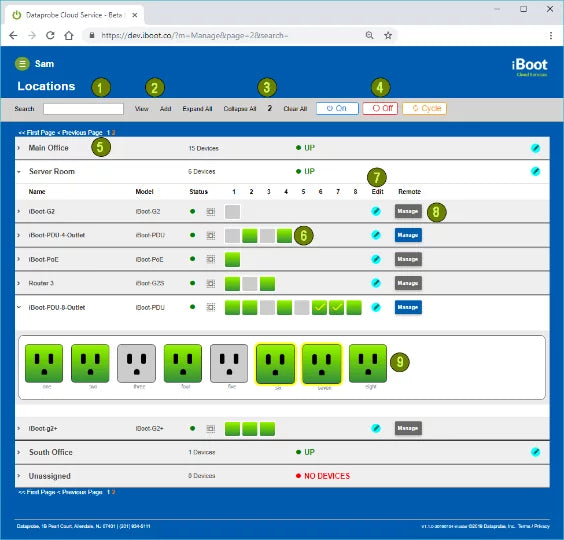This screenshot has height=540, width=564.
Task: Select large outlet labeled eight
Action: (368, 363)
